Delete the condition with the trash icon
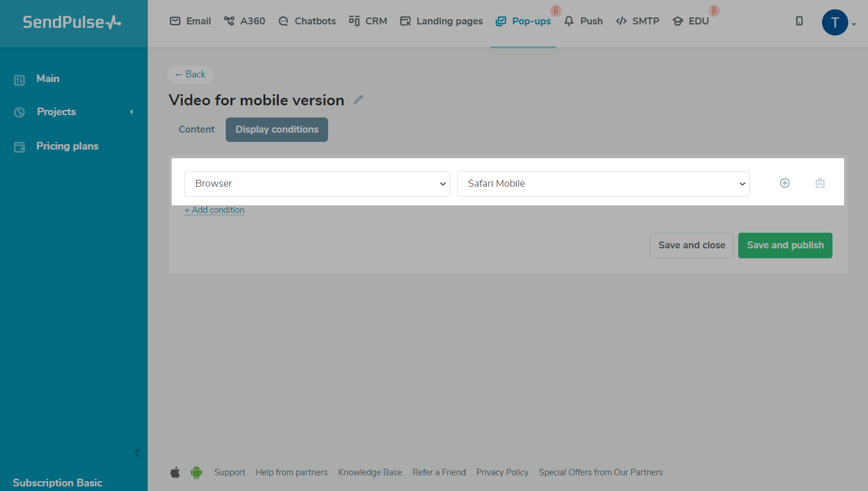This screenshot has height=491, width=868. tap(820, 183)
